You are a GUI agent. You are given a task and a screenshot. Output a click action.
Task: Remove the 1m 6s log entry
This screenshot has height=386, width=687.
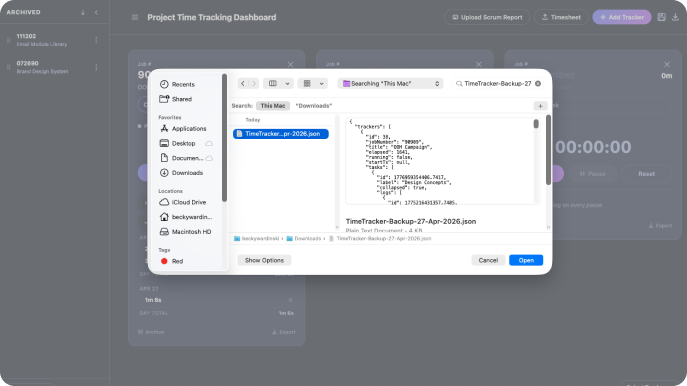point(290,300)
